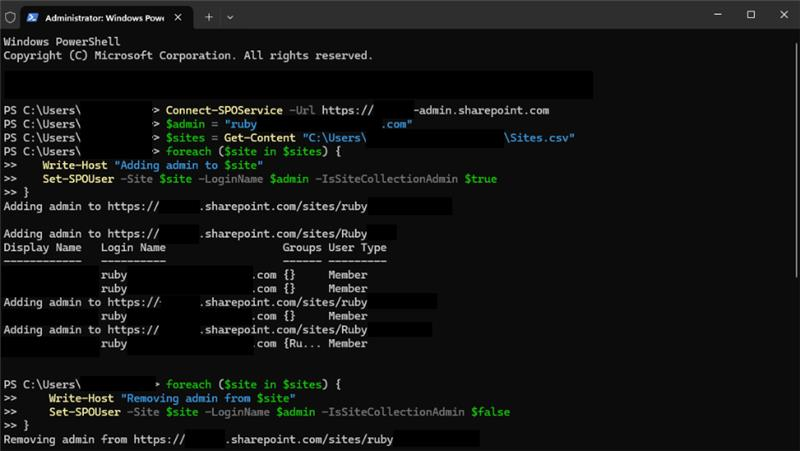This screenshot has width=800, height=451.
Task: Click the vertical scrollbar thumb
Action: tap(796, 160)
